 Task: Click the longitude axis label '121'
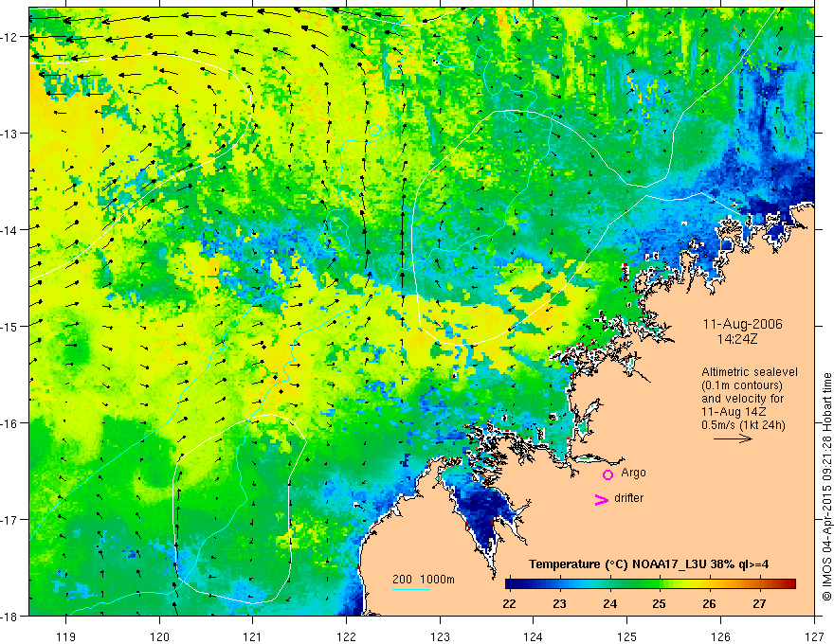coord(253,636)
